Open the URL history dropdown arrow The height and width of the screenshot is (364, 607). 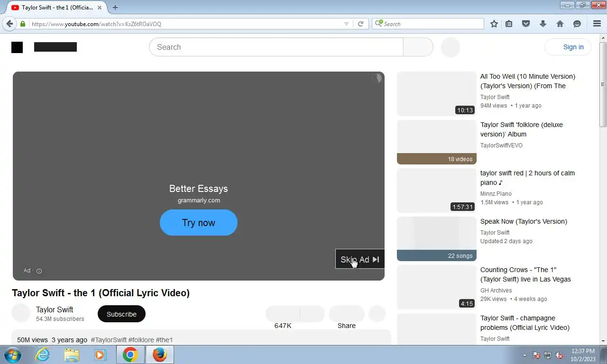click(x=346, y=24)
